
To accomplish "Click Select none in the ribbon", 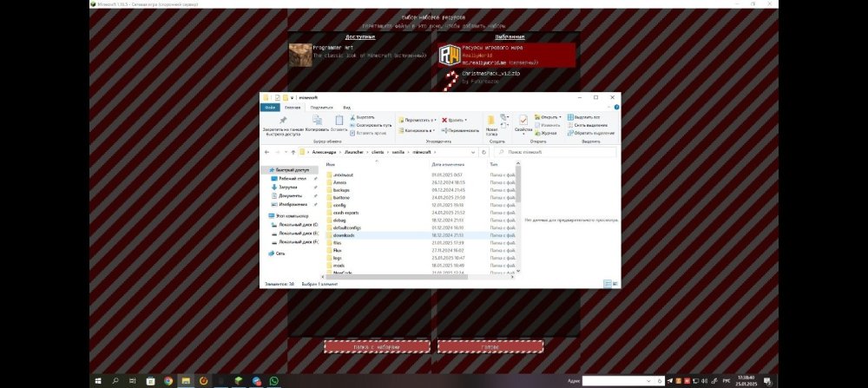I will [x=587, y=125].
